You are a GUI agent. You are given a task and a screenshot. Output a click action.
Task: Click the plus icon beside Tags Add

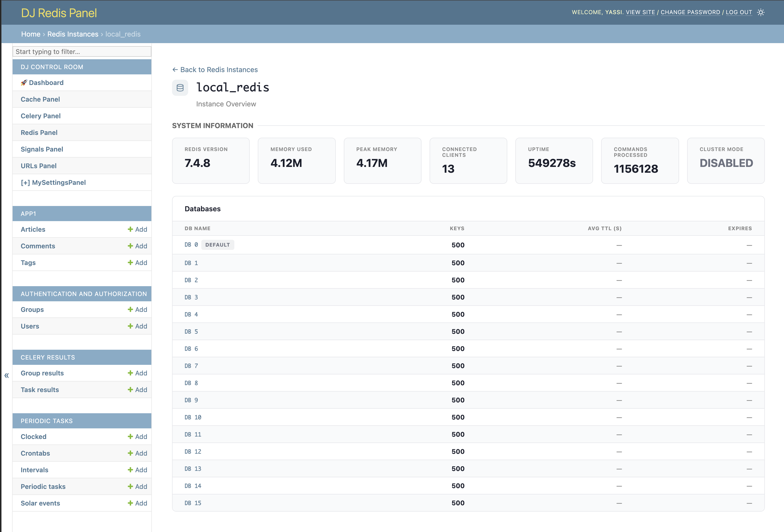tap(130, 263)
